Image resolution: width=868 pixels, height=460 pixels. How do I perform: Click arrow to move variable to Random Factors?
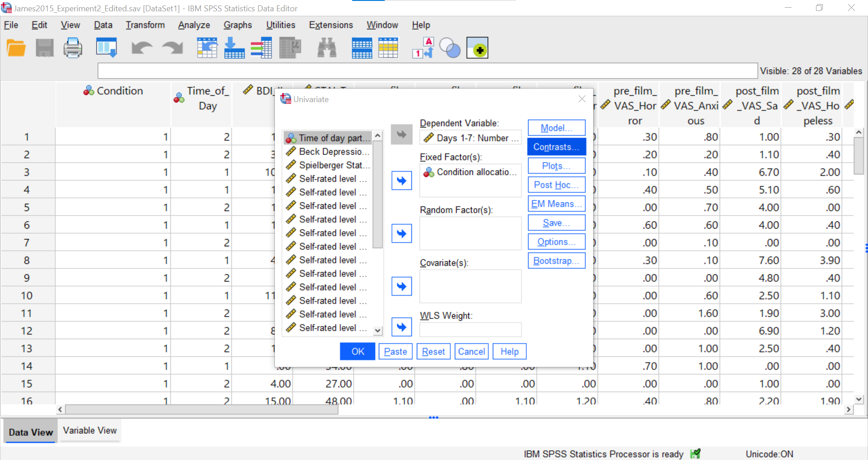coord(401,234)
